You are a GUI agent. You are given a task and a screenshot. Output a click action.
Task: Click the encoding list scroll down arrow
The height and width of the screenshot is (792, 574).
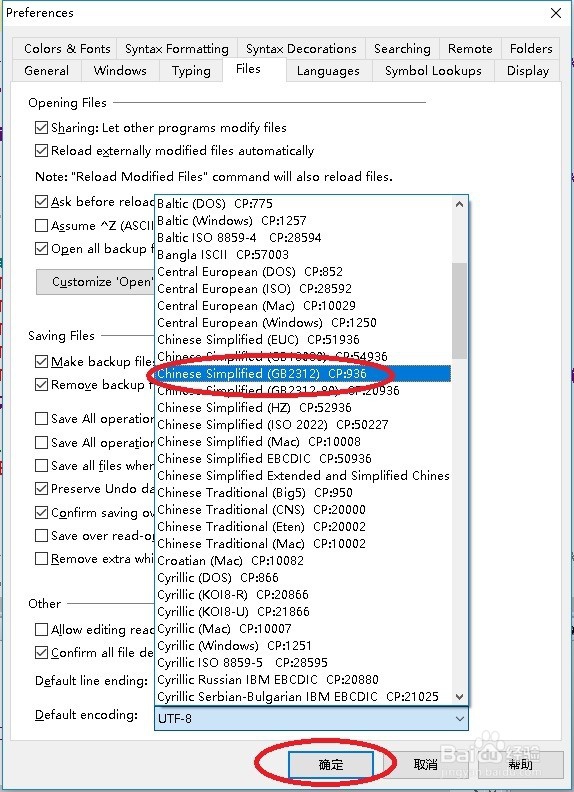459,697
